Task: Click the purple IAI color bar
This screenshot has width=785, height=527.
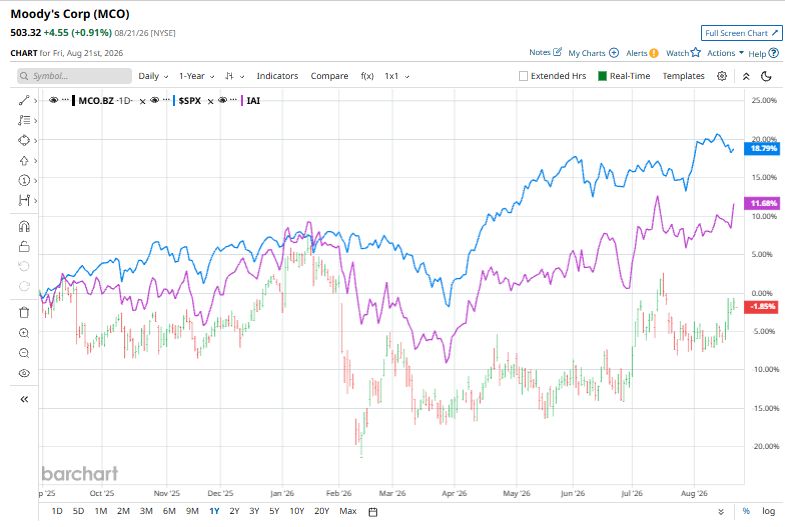Action: (x=242, y=101)
